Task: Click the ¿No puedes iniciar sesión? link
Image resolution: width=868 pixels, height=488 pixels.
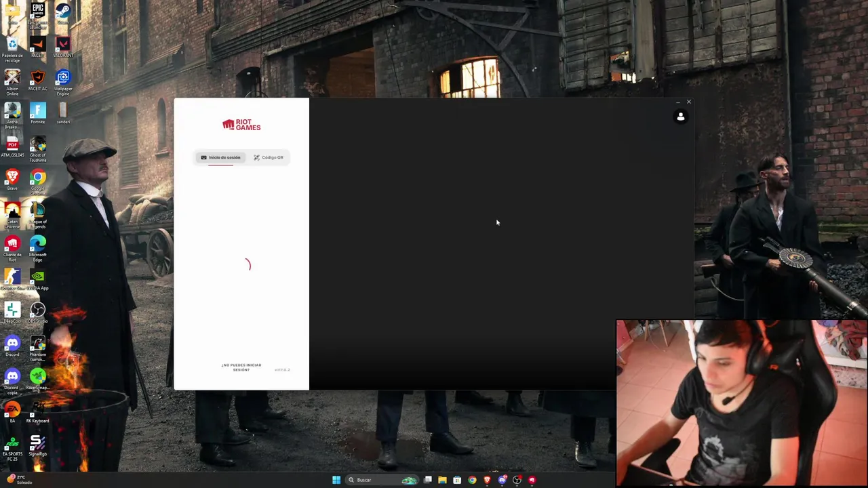Action: tap(241, 367)
